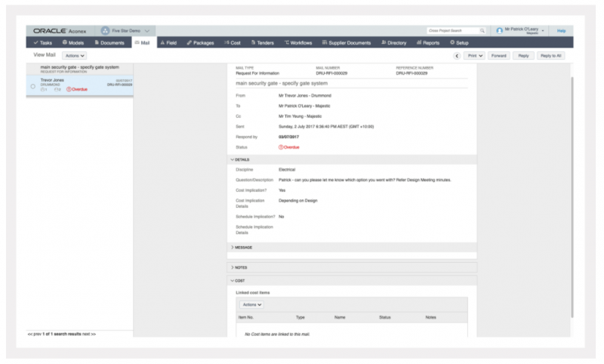Open the Documents menu
Viewport: 604px width, 364px height.
click(x=109, y=43)
